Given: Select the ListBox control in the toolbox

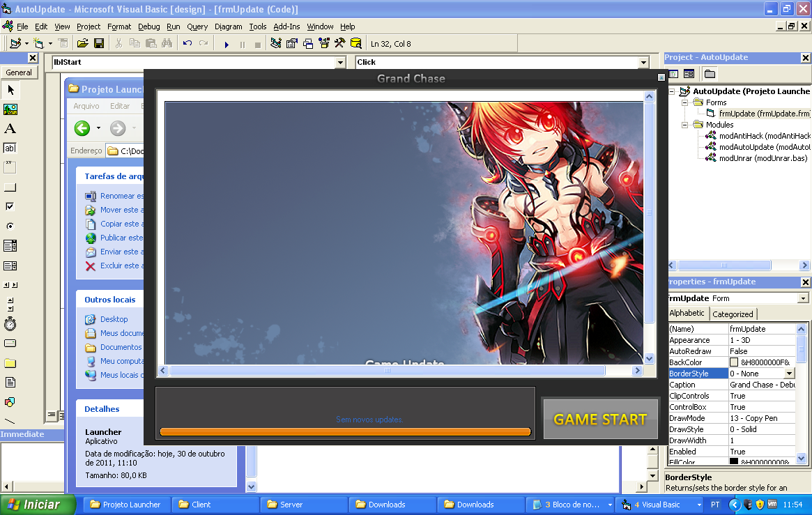Looking at the screenshot, I should 10,266.
